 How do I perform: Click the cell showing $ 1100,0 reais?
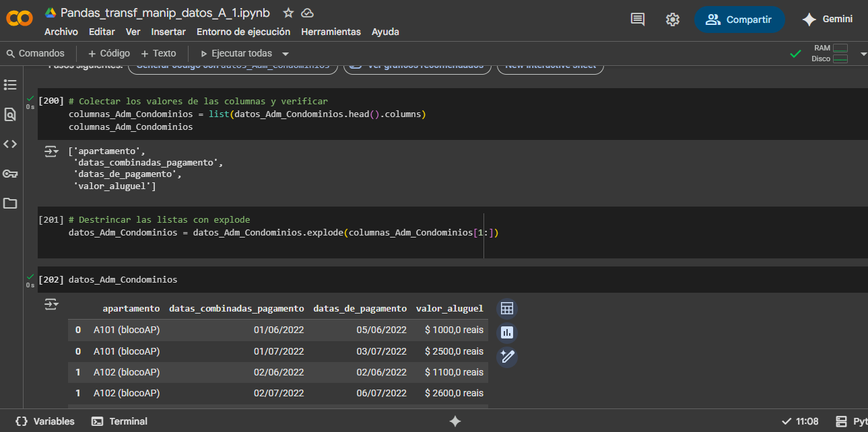pyautogui.click(x=454, y=372)
